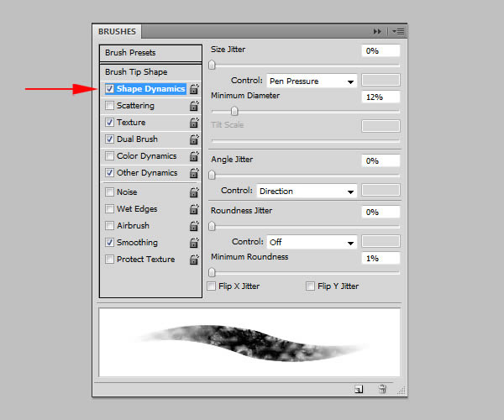
Task: Enable the Airbrush checkbox
Action: click(x=109, y=225)
